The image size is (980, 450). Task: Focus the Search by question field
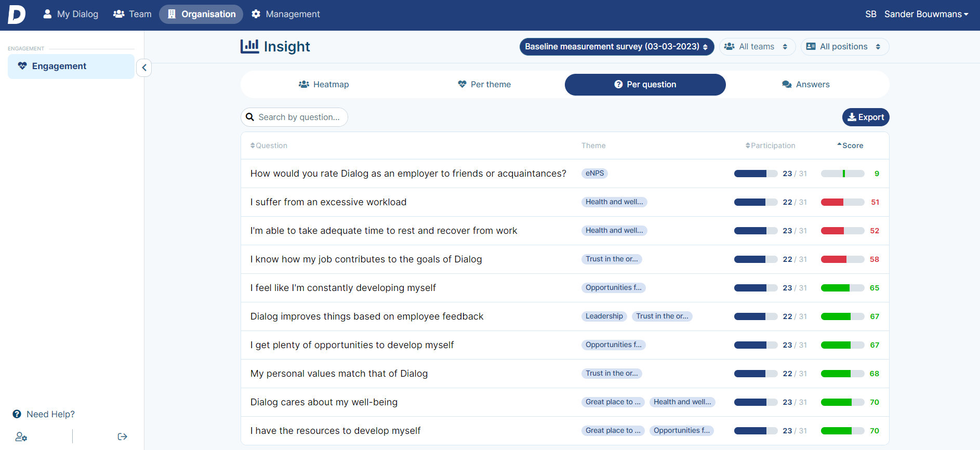294,117
